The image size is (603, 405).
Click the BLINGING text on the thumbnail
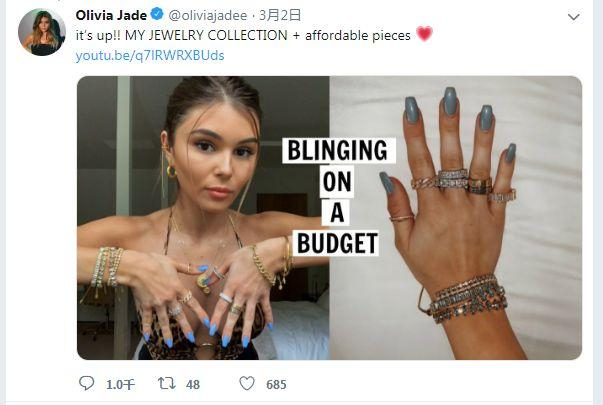pyautogui.click(x=338, y=150)
